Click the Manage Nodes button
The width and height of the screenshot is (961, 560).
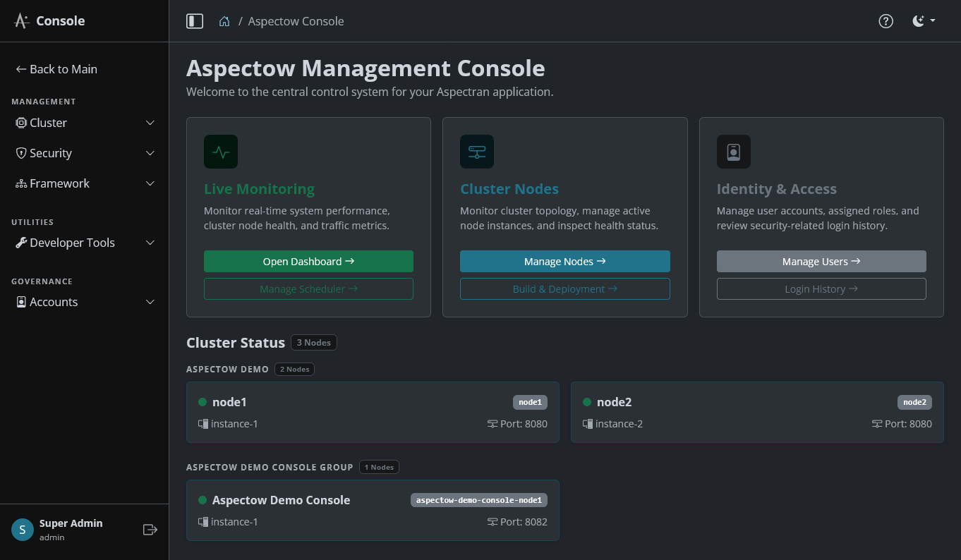pyautogui.click(x=565, y=261)
